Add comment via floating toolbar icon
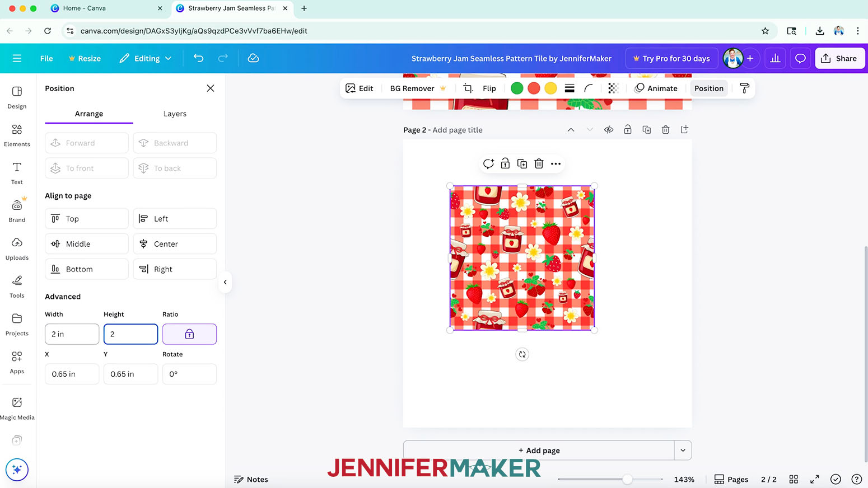Image resolution: width=868 pixels, height=488 pixels. [488, 163]
